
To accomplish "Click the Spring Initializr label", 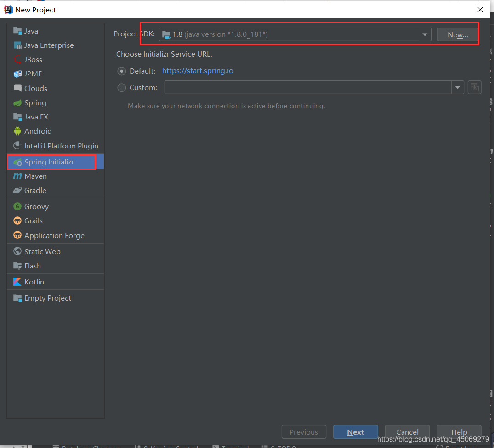I will 49,162.
